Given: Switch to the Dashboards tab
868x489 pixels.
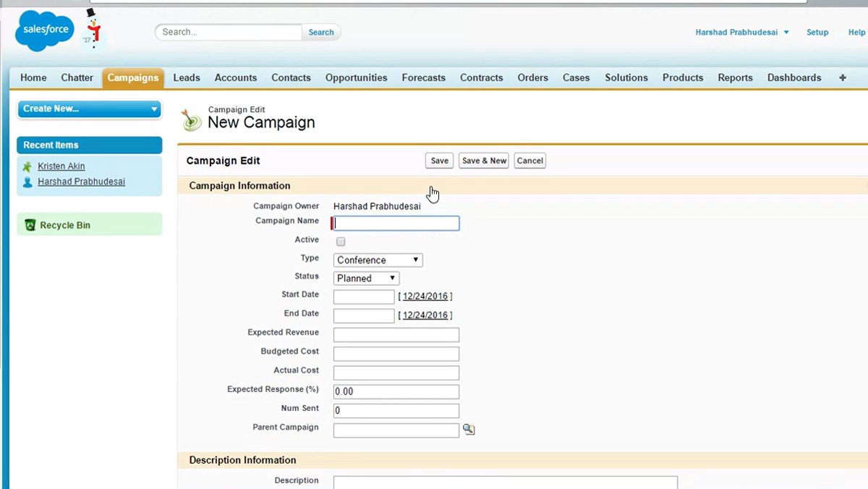Looking at the screenshot, I should (794, 77).
